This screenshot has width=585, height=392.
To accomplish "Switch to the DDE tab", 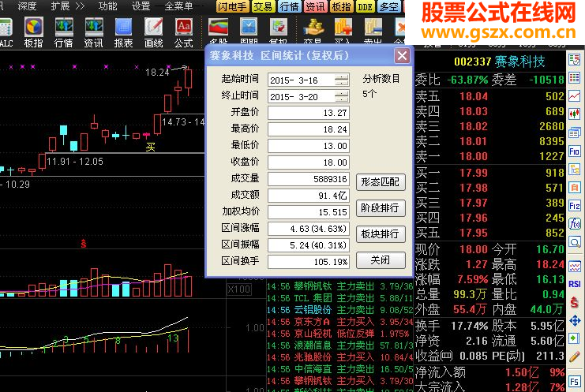I will click(x=366, y=6).
